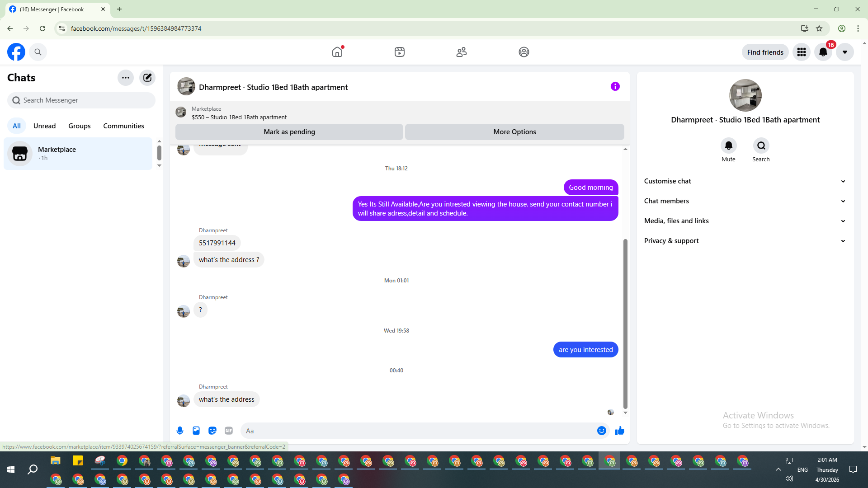868x488 pixels.
Task: Click the More Options button
Action: (x=514, y=131)
